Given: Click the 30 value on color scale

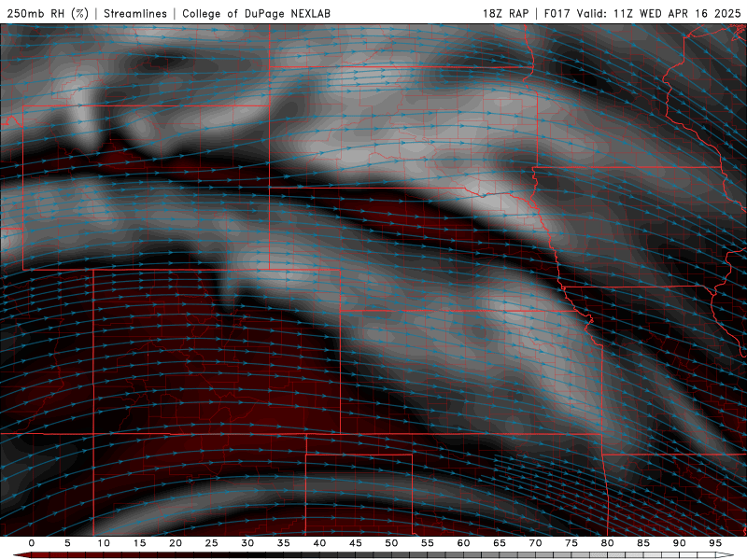Looking at the screenshot, I should click(247, 543).
